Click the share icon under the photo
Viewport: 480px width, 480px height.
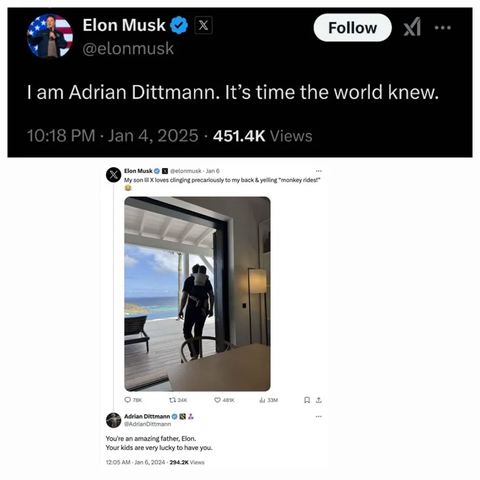[319, 400]
